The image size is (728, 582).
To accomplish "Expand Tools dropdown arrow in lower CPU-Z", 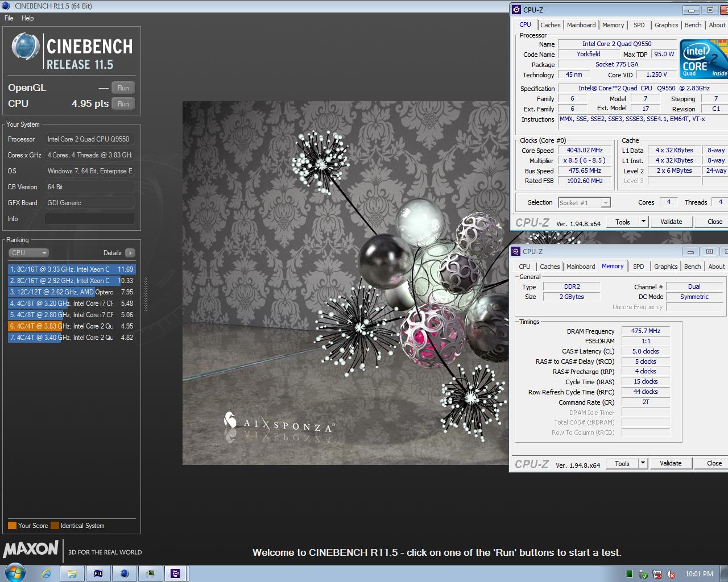I will coord(643,464).
